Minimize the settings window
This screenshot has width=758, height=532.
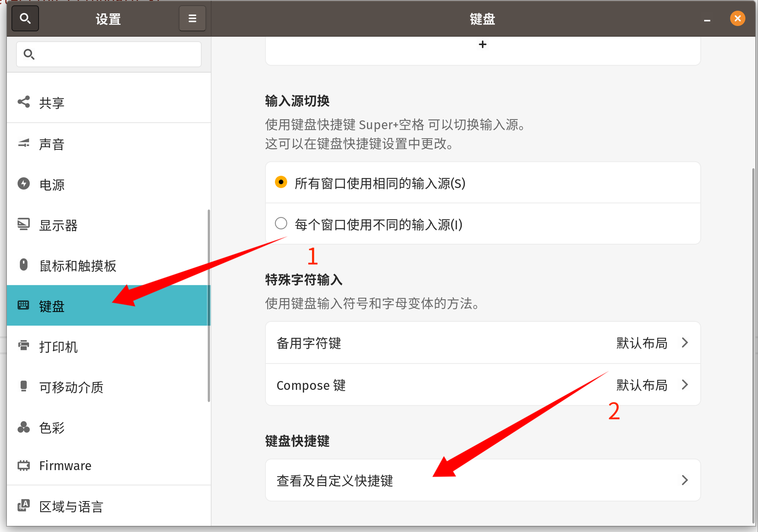click(707, 20)
